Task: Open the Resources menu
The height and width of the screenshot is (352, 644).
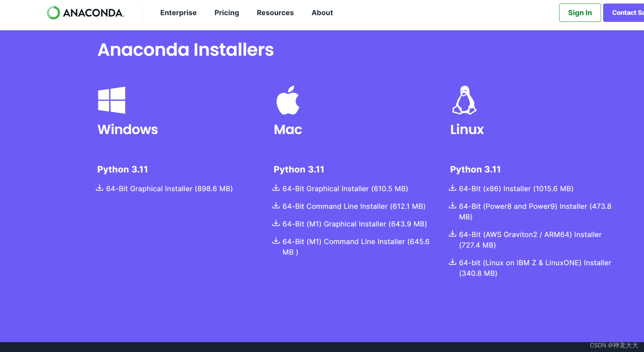Action: (x=275, y=13)
